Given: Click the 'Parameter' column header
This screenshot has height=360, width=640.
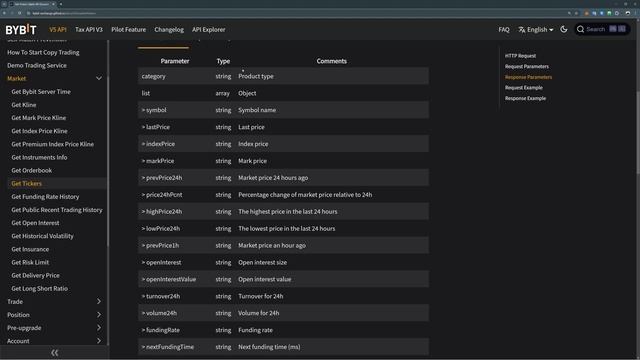Looking at the screenshot, I should click(175, 61).
